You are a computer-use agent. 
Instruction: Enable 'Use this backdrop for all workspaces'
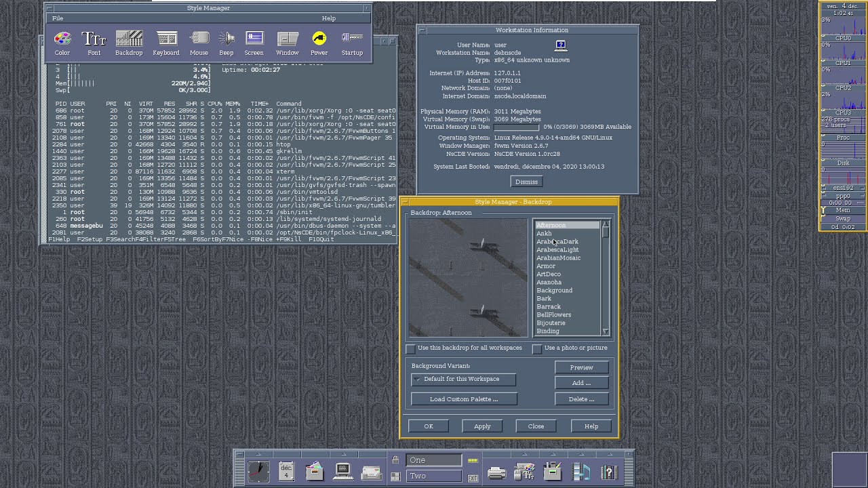click(411, 348)
